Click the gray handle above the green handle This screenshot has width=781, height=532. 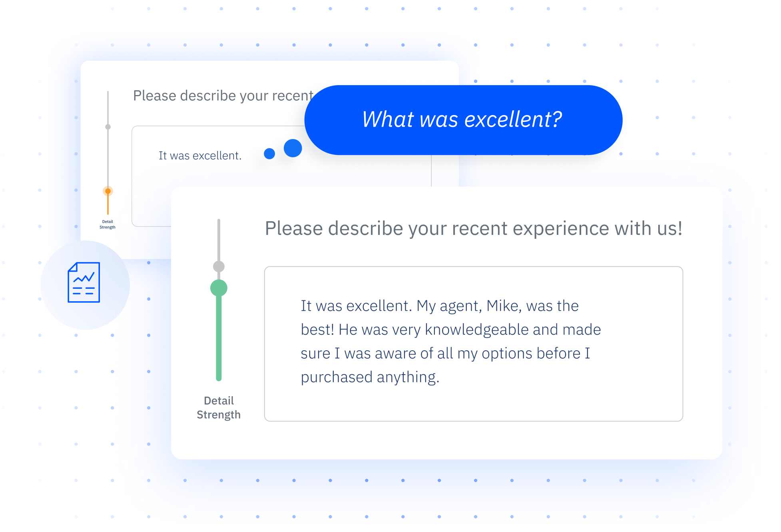pyautogui.click(x=219, y=266)
